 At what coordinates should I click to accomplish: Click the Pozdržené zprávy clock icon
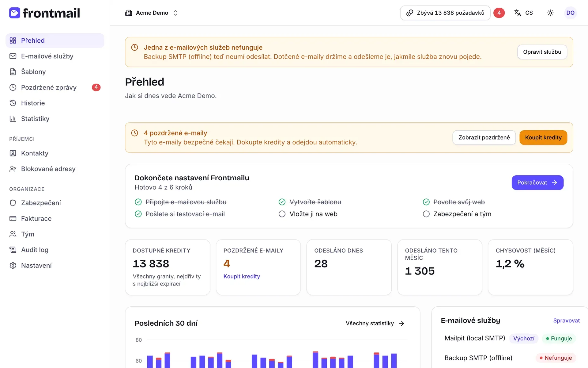pyautogui.click(x=13, y=87)
